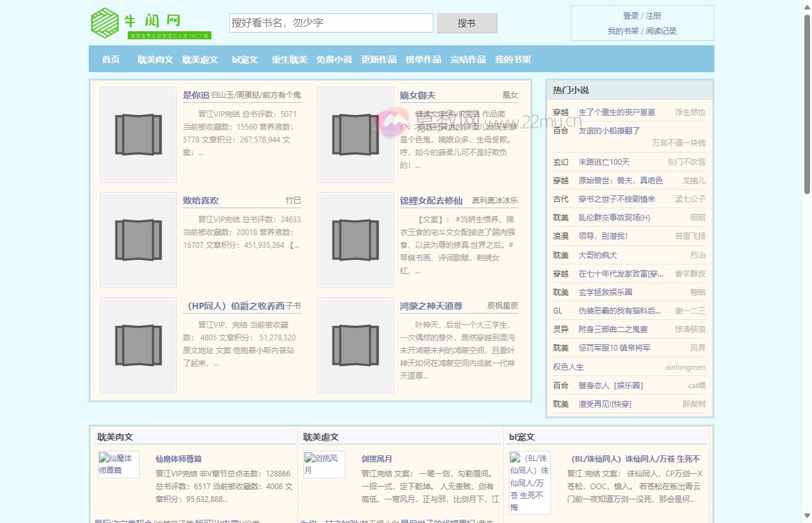Select 首页 in the navigation bar
Screen dimensions: 812x523
coord(110,59)
